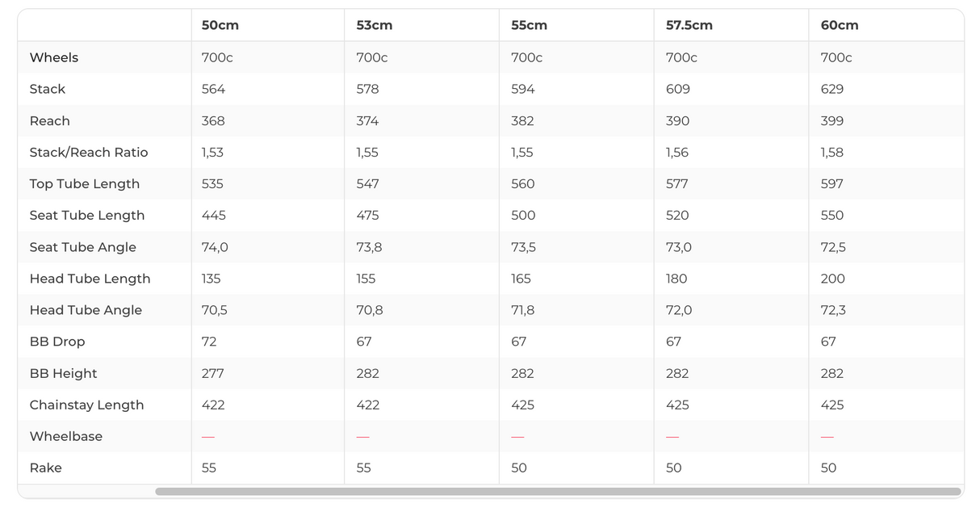980x508 pixels.
Task: Select the Head Tube Angle 72,0 cell
Action: click(679, 310)
